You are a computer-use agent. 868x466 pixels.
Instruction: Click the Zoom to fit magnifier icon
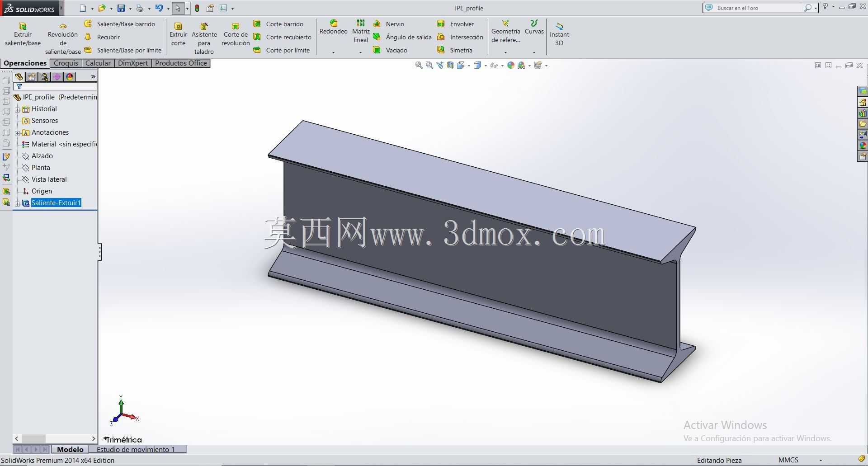tap(419, 66)
